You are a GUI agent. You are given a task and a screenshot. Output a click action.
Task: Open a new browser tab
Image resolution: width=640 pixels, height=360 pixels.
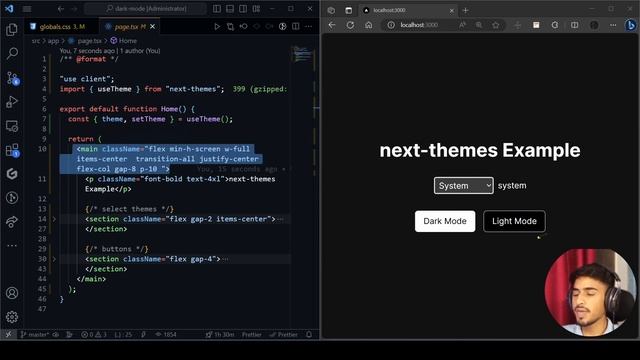pyautogui.click(x=465, y=10)
